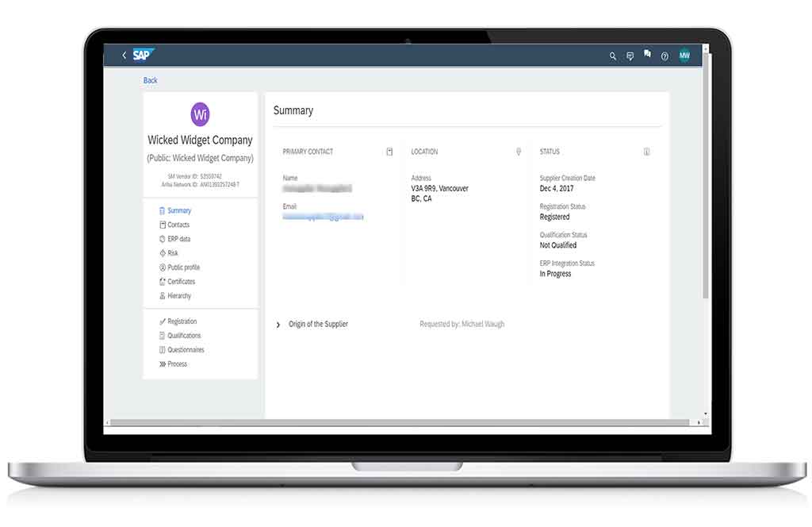The image size is (812, 527).
Task: Click the Process arrows icon in sidebar
Action: point(163,364)
